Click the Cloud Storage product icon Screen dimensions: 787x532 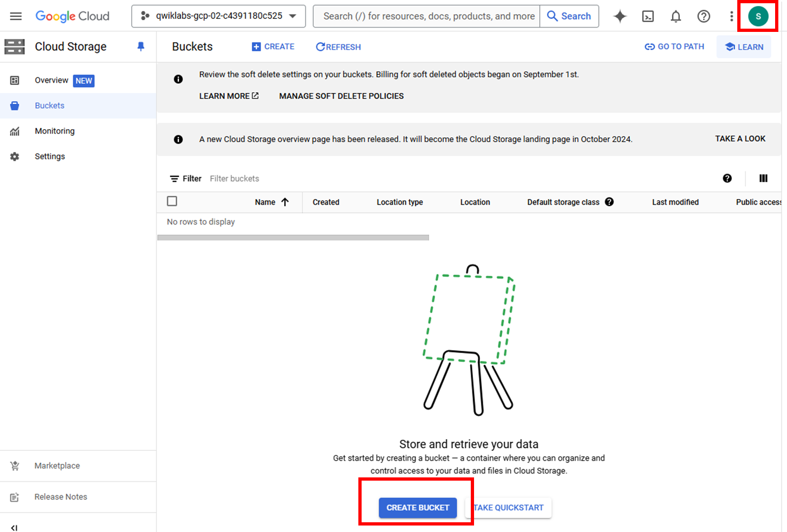pyautogui.click(x=15, y=46)
